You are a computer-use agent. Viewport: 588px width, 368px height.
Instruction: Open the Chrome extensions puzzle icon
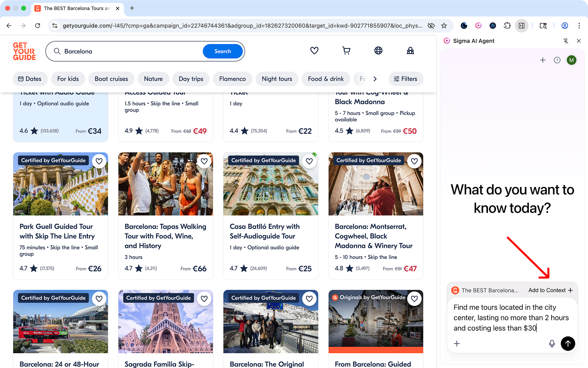coord(507,26)
